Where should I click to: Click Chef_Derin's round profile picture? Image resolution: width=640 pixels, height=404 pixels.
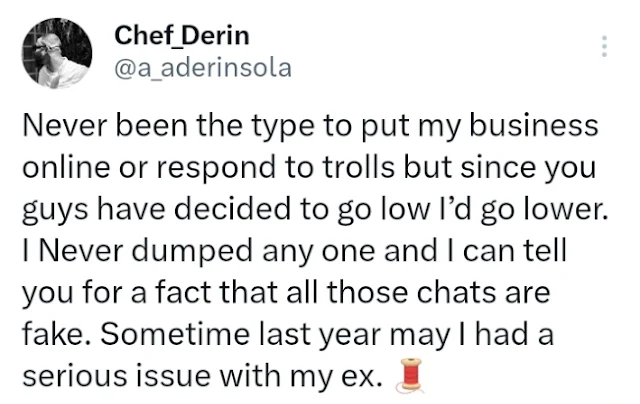tap(57, 53)
